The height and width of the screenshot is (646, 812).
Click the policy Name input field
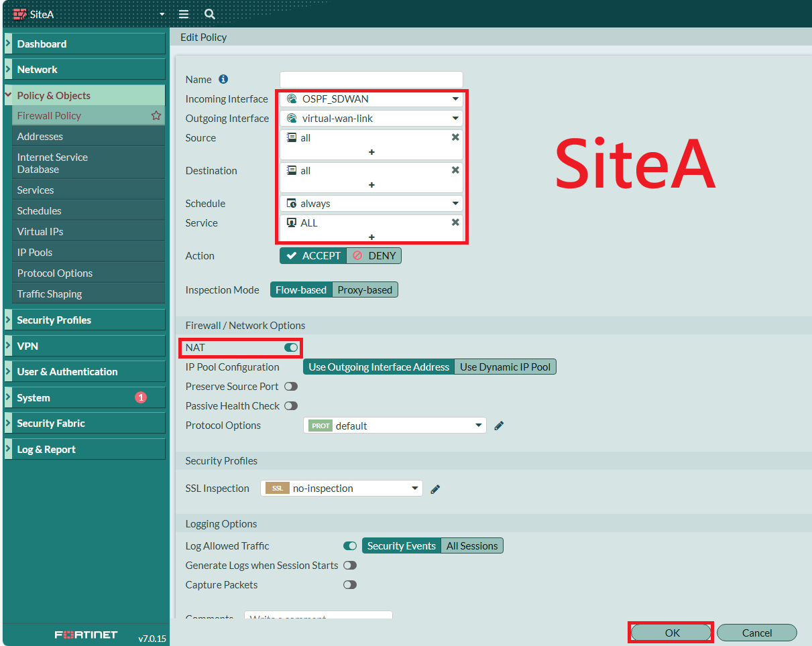click(371, 79)
